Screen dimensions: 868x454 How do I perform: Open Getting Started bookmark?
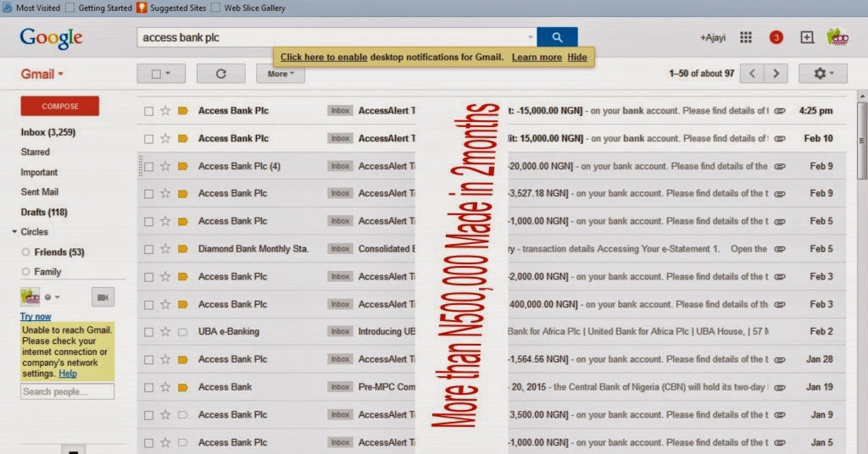coord(99,8)
